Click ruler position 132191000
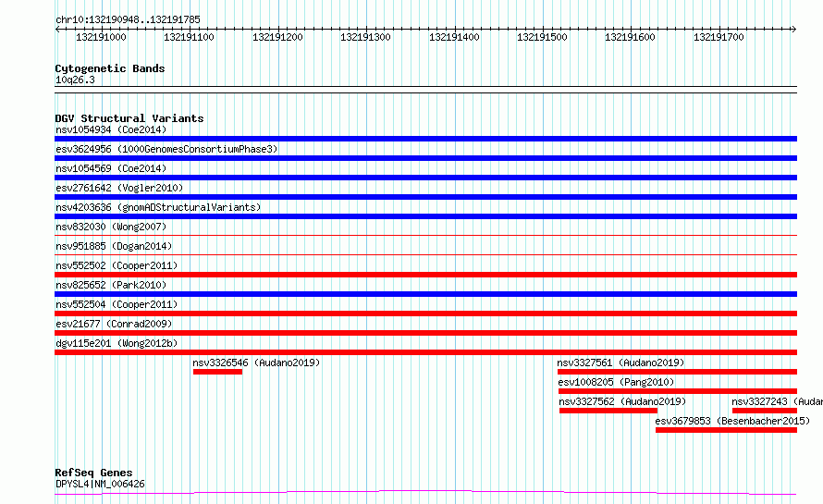This screenshot has width=823, height=504. [x=102, y=37]
